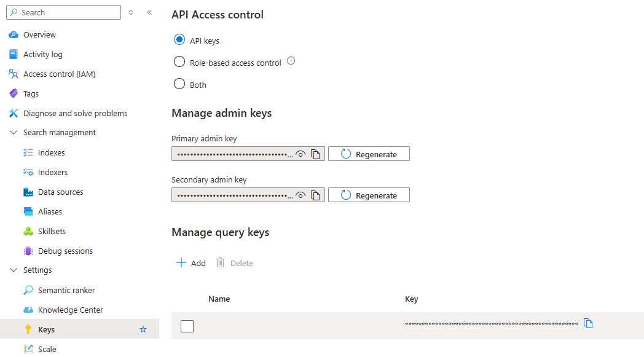The height and width of the screenshot is (357, 644).
Task: Click the Overview cloud icon
Action: coord(14,34)
